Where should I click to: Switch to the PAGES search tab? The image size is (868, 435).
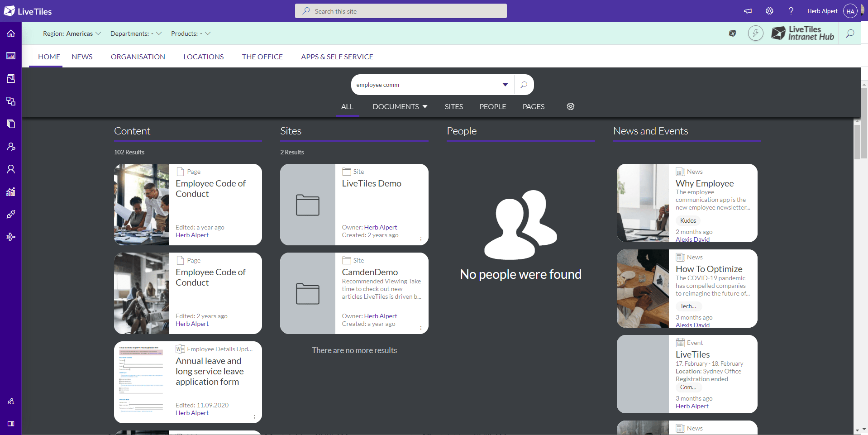pyautogui.click(x=534, y=107)
